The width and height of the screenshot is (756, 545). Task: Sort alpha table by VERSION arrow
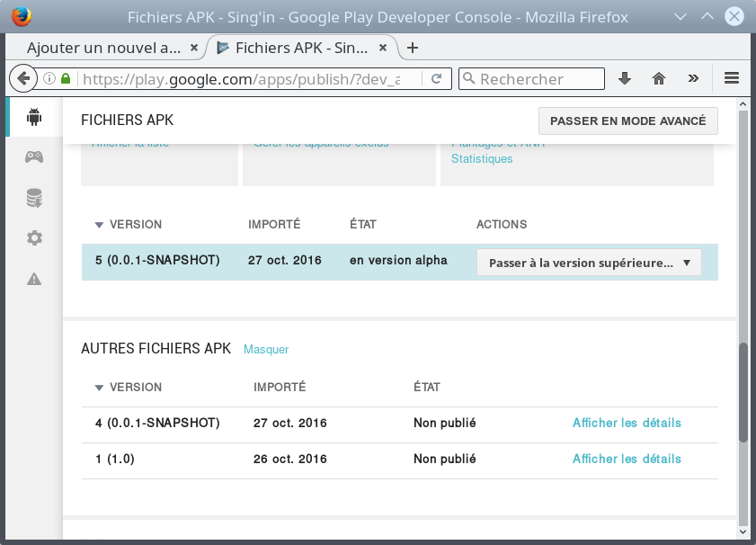(x=99, y=225)
